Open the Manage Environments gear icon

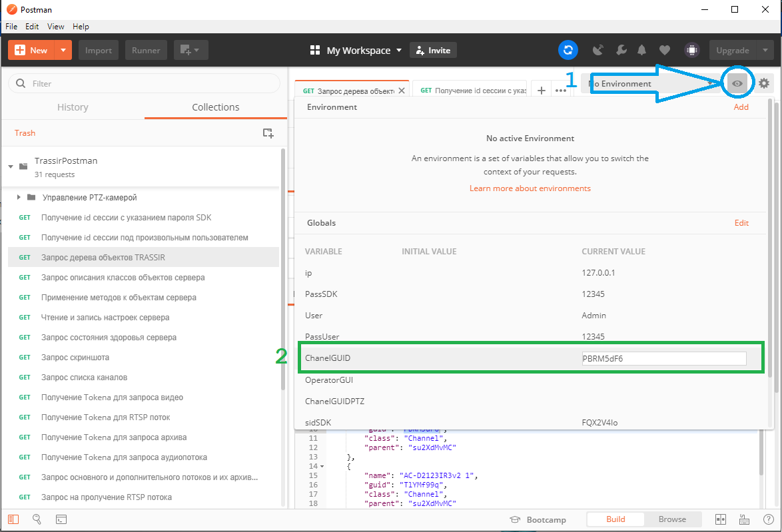[763, 83]
